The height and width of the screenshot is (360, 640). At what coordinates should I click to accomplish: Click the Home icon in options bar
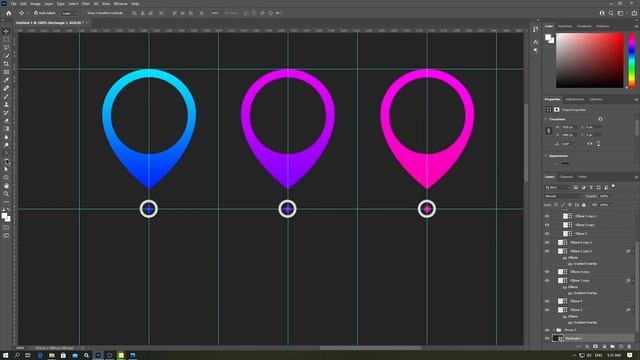(9, 13)
